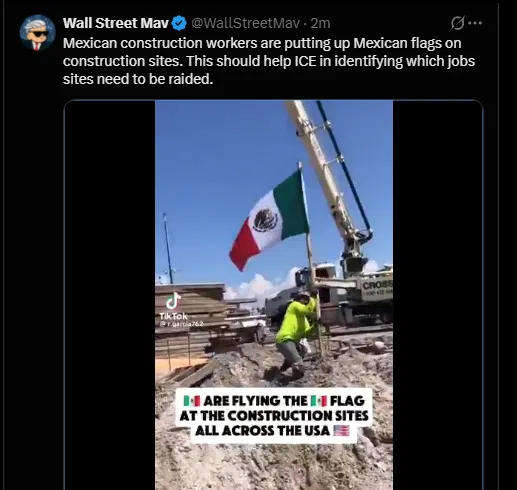Click the USA flag emoji in caption
517x490 pixels.
pyautogui.click(x=342, y=431)
